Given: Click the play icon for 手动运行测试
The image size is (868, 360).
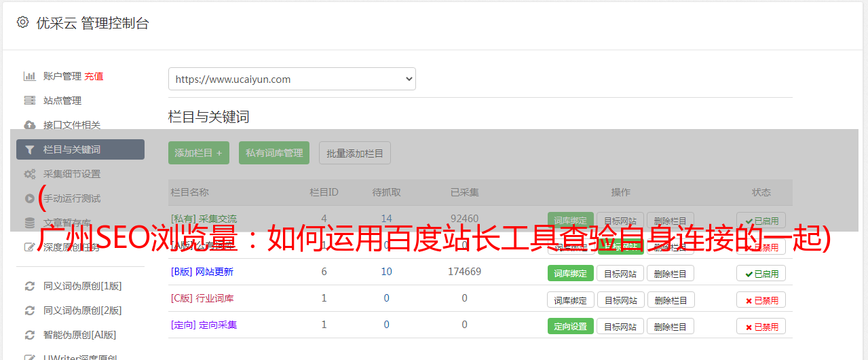Looking at the screenshot, I should 30,198.
